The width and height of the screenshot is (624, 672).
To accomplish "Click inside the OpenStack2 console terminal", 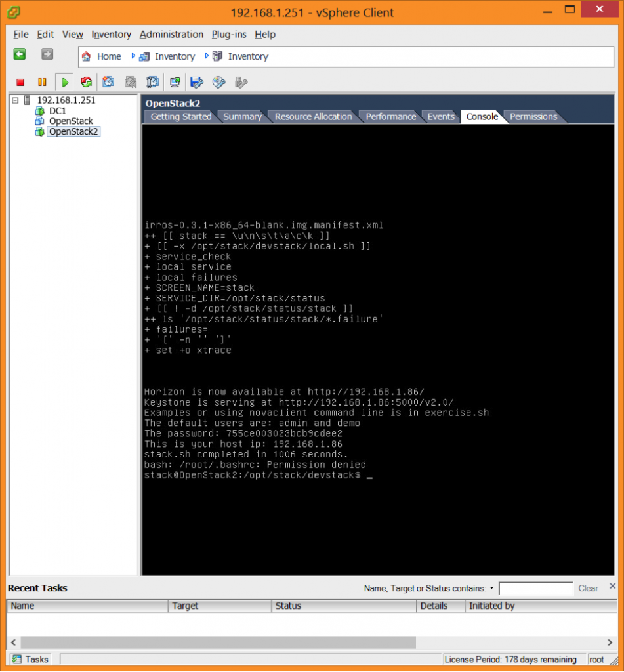I will (x=378, y=349).
